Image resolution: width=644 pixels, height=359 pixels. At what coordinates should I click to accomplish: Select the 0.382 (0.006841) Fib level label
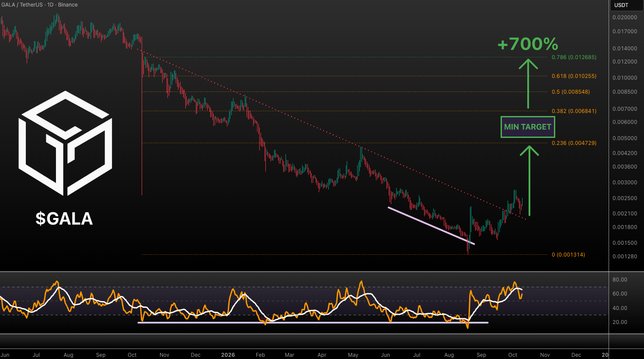point(574,111)
